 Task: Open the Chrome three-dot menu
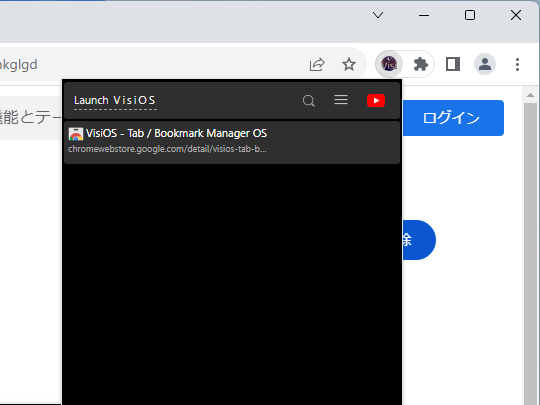517,64
